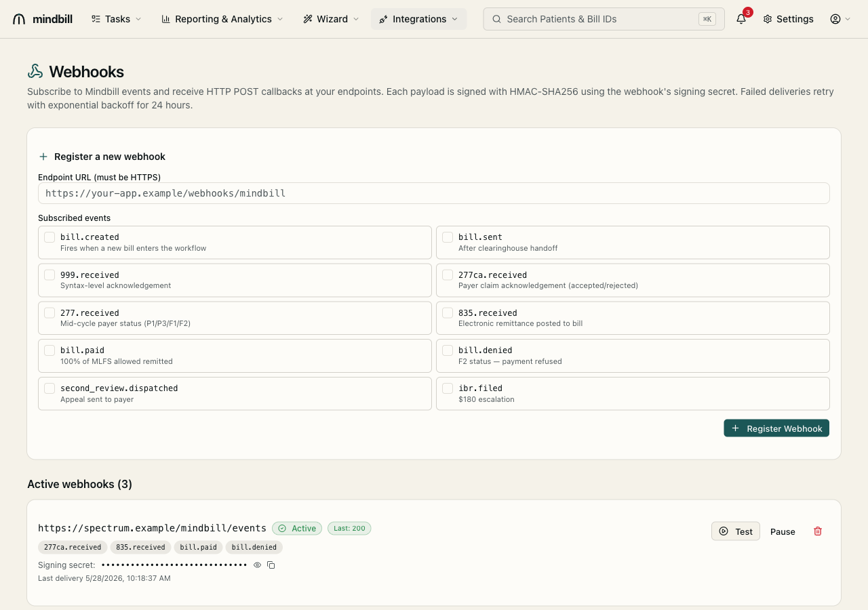Click the Settings label
Viewport: 868px width, 610px height.
click(795, 19)
